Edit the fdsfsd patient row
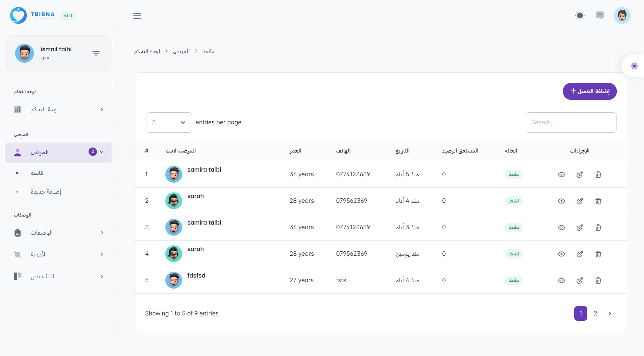The height and width of the screenshot is (356, 644). 580,280
